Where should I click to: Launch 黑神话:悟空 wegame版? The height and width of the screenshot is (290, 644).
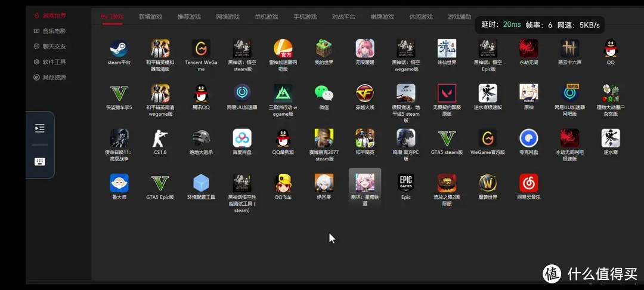[x=406, y=48]
